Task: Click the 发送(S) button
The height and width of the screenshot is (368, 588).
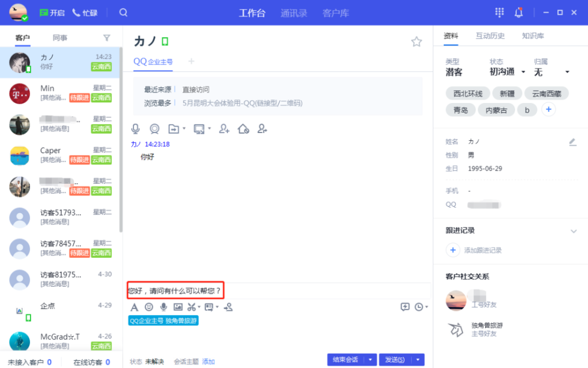Action: (x=395, y=360)
